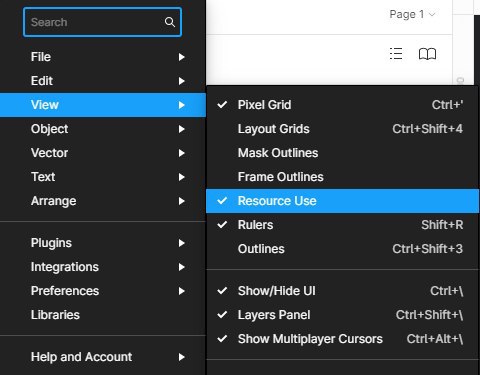
Task: Focus the menu Search field
Action: click(102, 22)
